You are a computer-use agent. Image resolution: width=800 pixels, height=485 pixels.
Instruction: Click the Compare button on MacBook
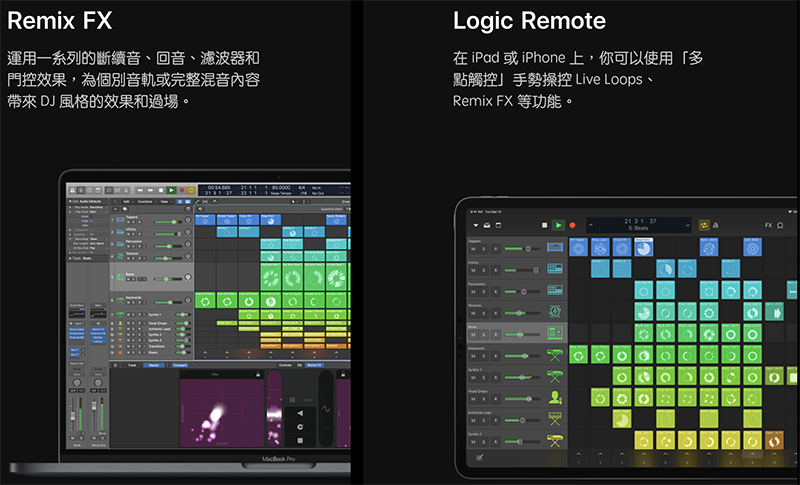coord(180,365)
